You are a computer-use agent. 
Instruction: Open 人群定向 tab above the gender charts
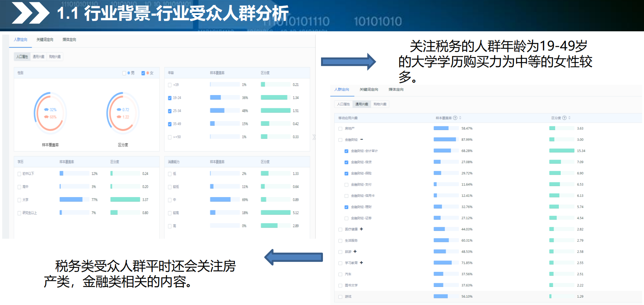[x=21, y=39]
